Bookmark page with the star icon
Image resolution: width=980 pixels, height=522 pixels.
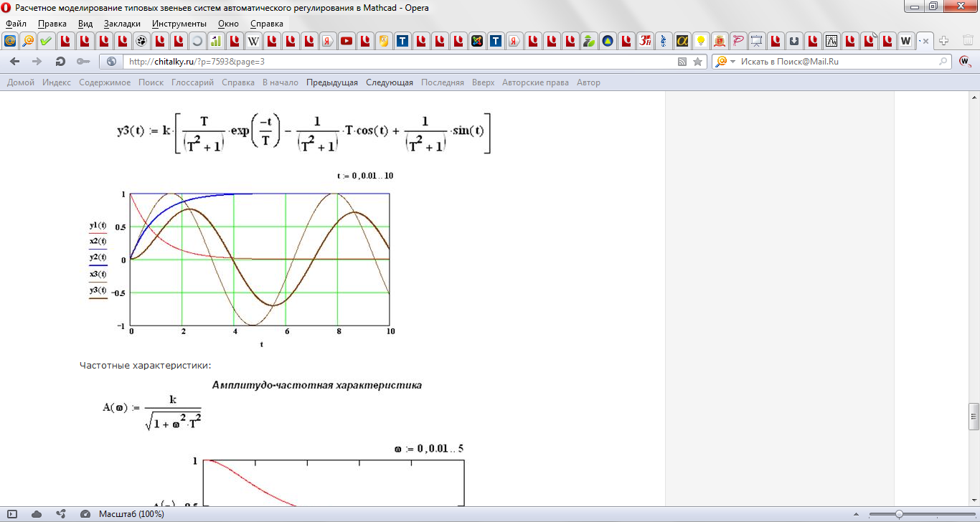[697, 62]
